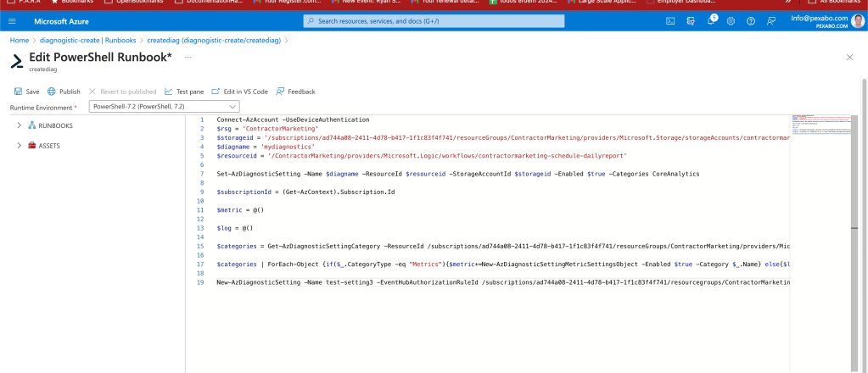Expand the RUNBOOKS tree node

(20, 125)
